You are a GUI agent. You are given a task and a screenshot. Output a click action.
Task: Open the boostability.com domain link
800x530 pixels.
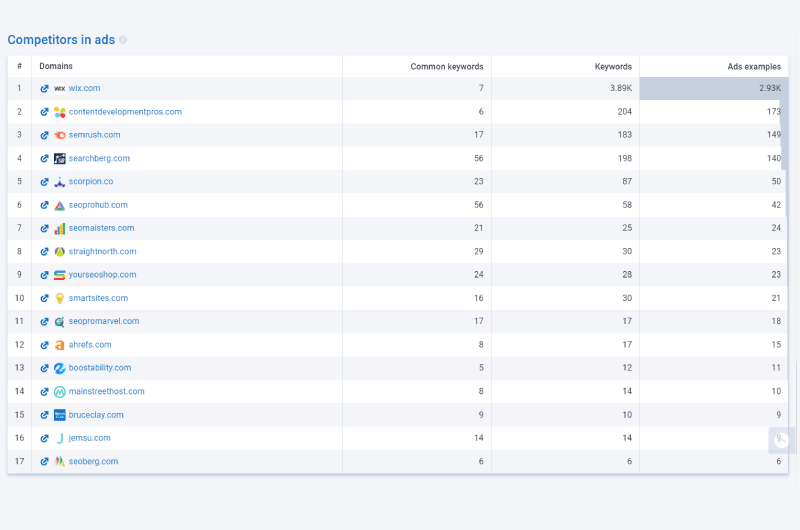100,368
